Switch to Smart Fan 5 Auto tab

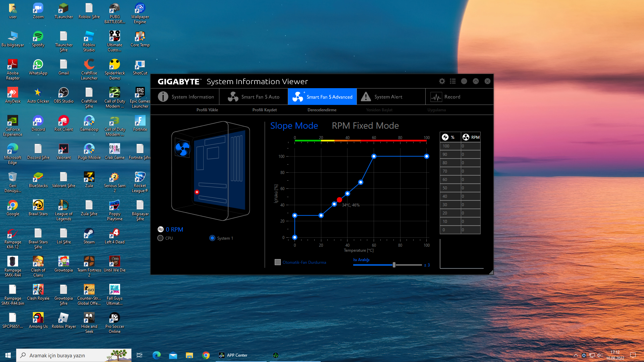tap(254, 97)
